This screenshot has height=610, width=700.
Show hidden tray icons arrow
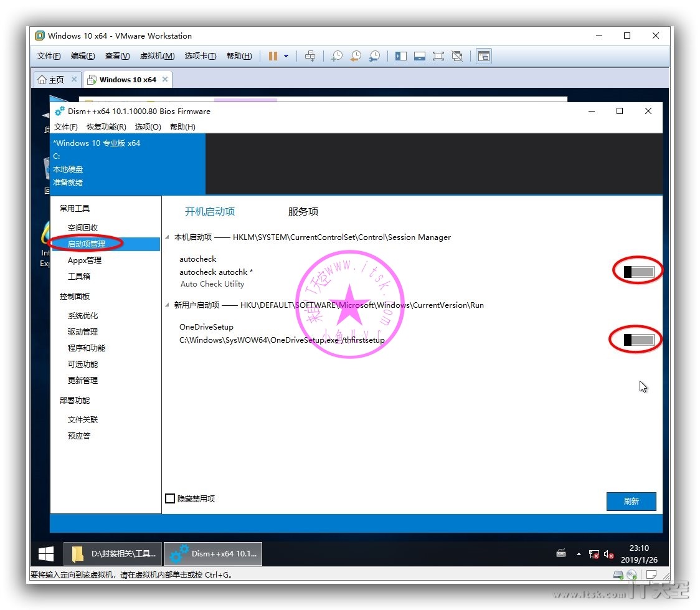pyautogui.click(x=579, y=554)
